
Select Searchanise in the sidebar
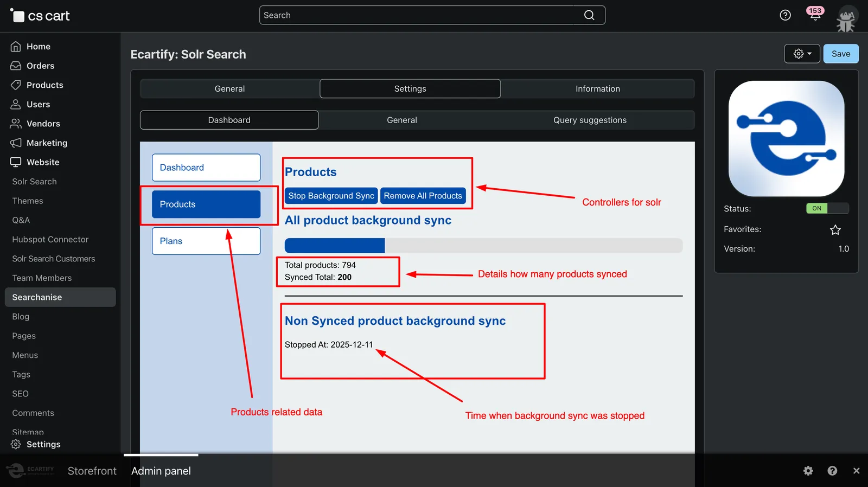click(x=60, y=297)
